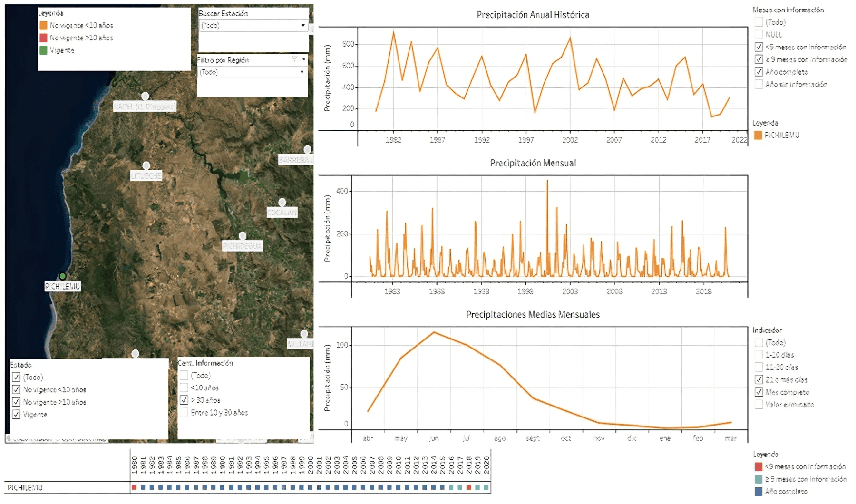Enable 'Mes completo' under Indicador
Screen dimensions: 856x504
(758, 392)
